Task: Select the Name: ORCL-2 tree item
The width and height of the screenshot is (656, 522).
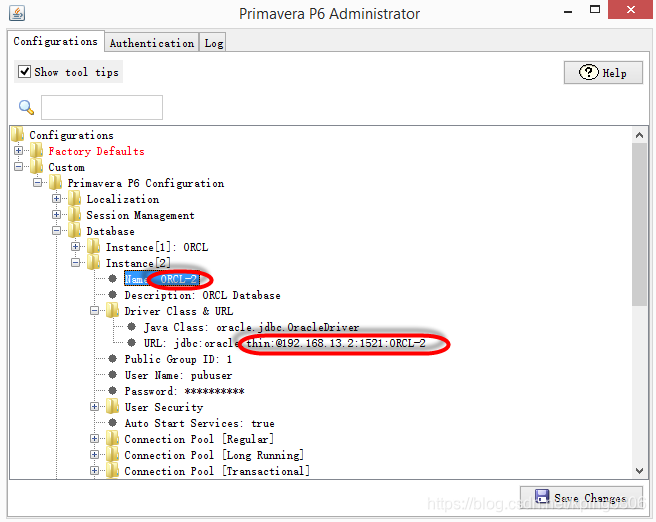Action: pyautogui.click(x=161, y=279)
